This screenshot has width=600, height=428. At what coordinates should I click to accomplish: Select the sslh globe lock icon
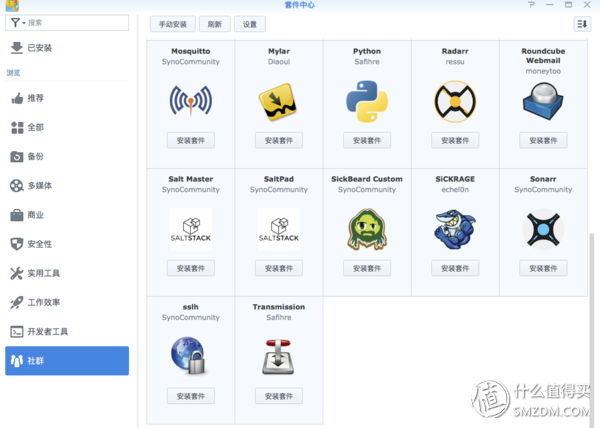click(190, 357)
